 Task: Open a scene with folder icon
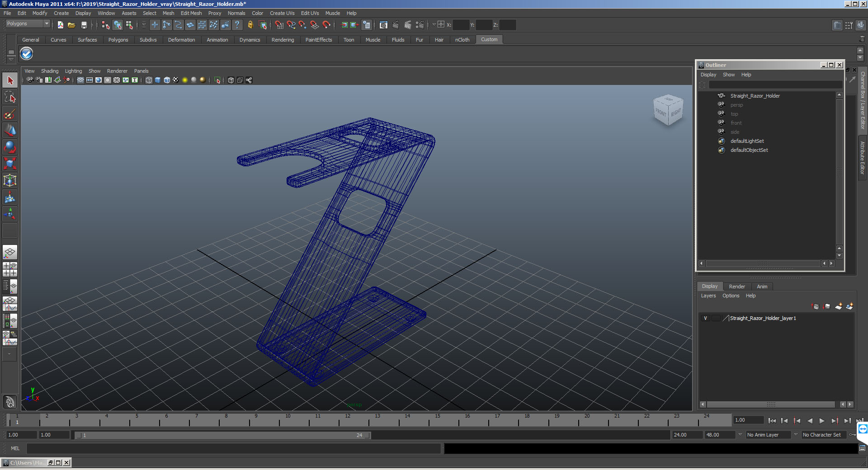click(x=71, y=25)
